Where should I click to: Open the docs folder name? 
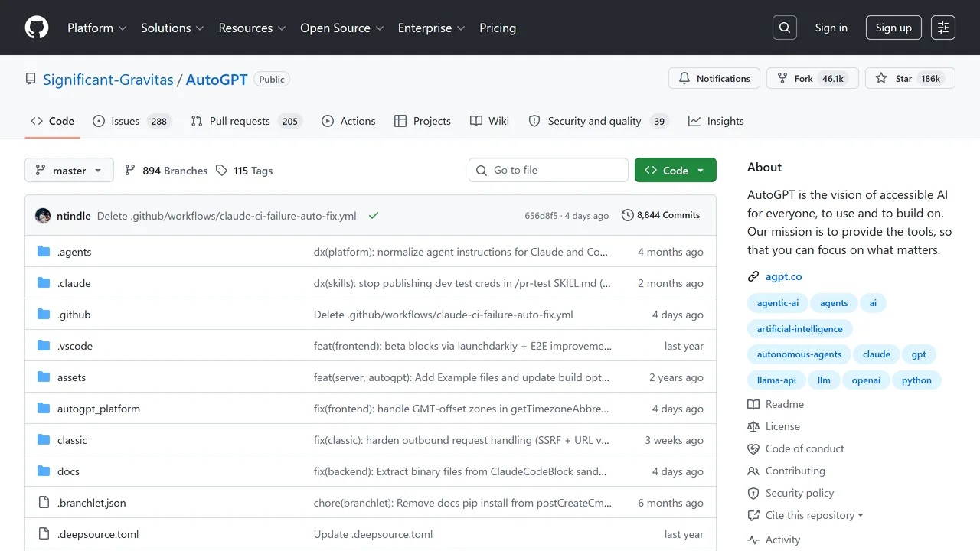(x=68, y=471)
